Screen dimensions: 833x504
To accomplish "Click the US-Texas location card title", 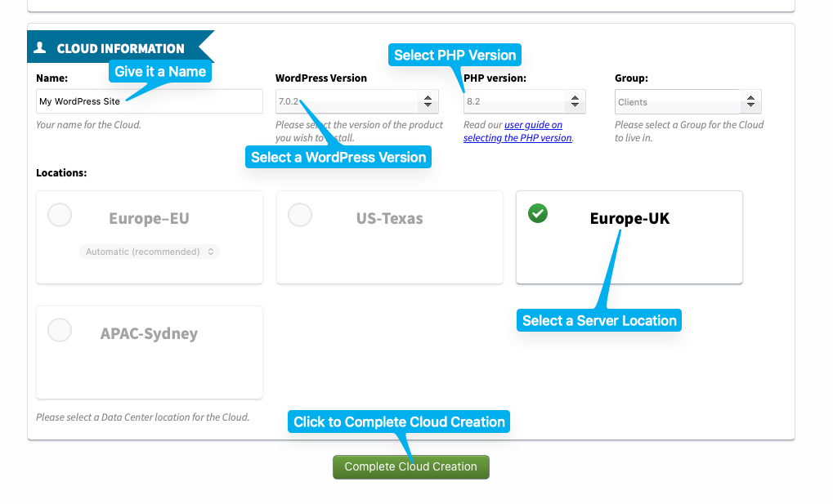I will [x=389, y=218].
